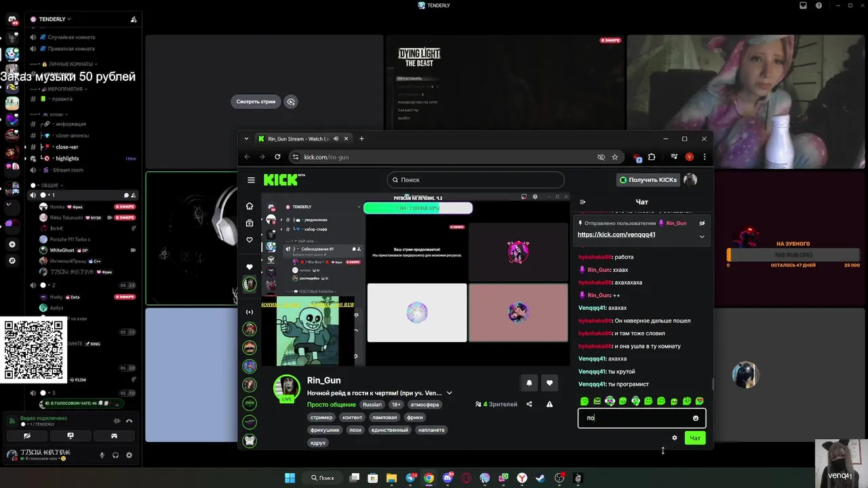The height and width of the screenshot is (488, 868).
Task: Expand the stream title chevron
Action: coord(449,393)
